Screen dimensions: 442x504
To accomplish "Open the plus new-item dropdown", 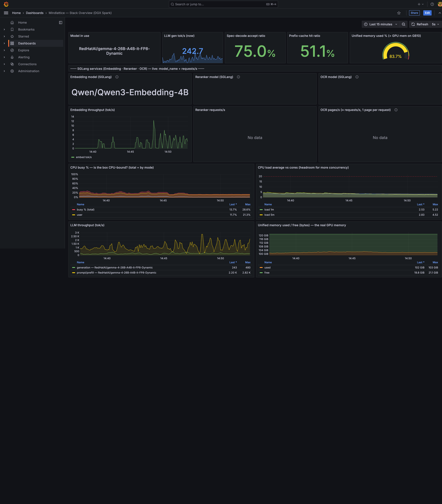I will [x=421, y=4].
